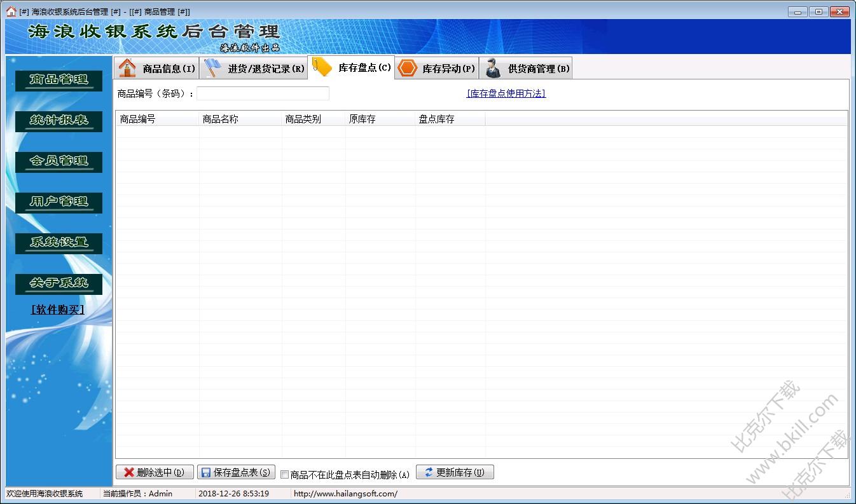The image size is (856, 504).
Task: Click the 商品编号 barcode input field
Action: 263,93
